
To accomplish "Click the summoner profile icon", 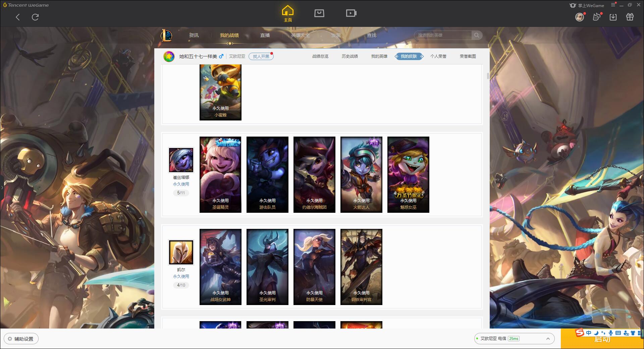I will pyautogui.click(x=169, y=56).
